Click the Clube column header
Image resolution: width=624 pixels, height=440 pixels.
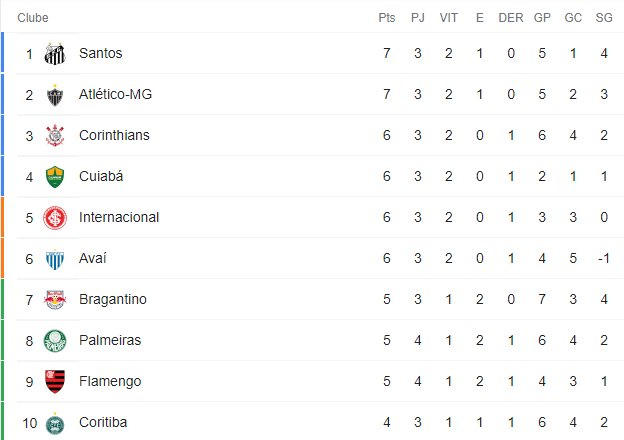[x=33, y=18]
